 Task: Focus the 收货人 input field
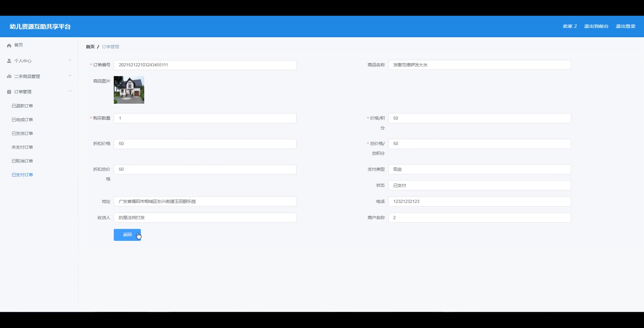click(x=205, y=218)
